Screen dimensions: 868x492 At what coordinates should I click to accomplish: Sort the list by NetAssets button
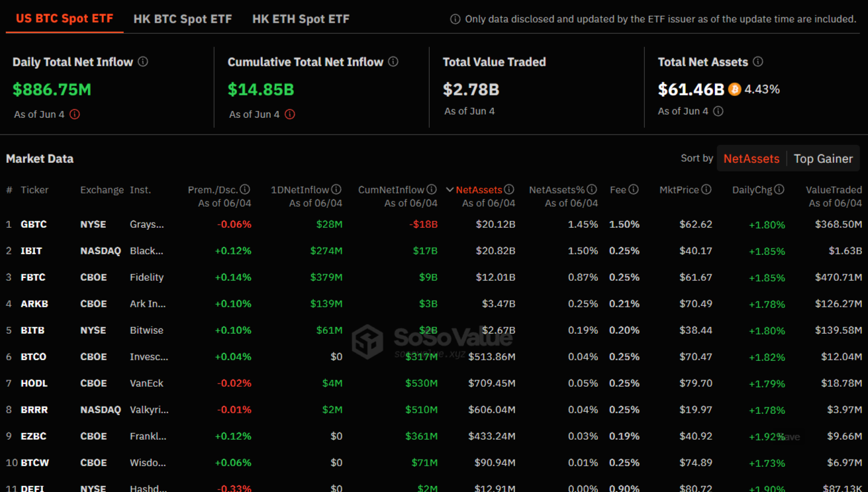(751, 159)
